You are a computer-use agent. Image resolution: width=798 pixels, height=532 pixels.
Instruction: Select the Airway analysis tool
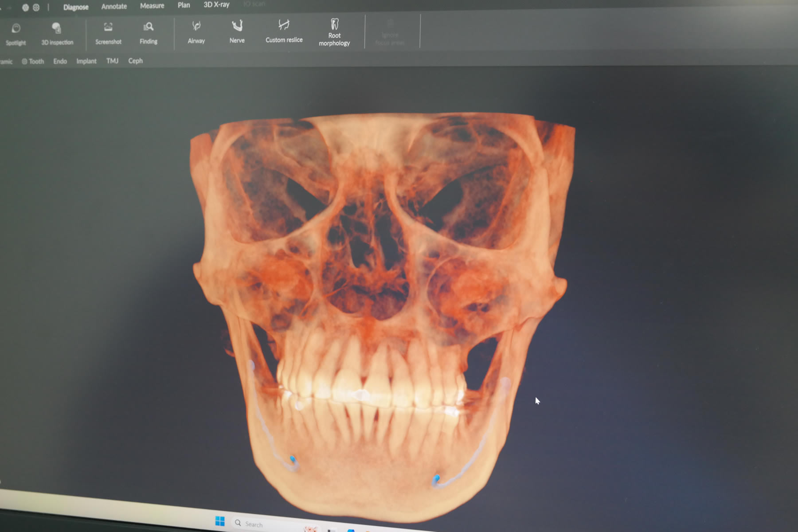point(196,32)
